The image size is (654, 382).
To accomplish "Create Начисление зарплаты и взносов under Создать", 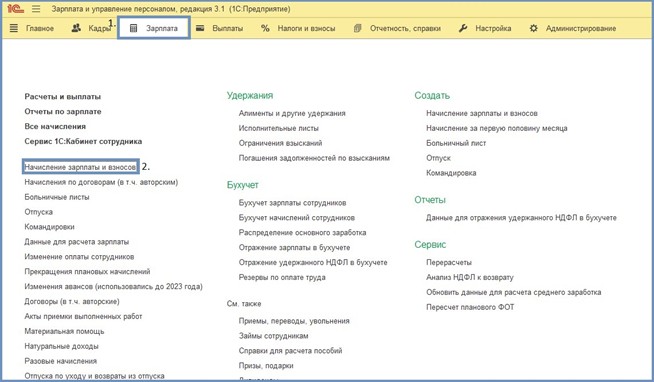I will coord(482,113).
